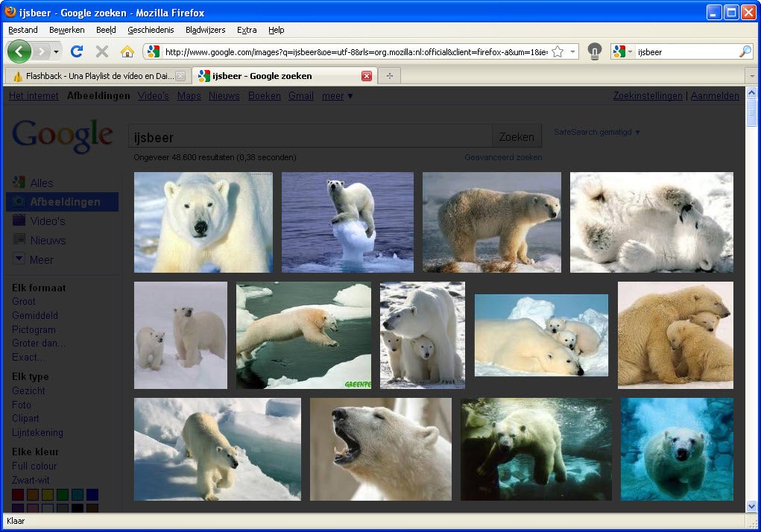Click the bookmark star in address bar
The width and height of the screenshot is (761, 532).
[558, 51]
